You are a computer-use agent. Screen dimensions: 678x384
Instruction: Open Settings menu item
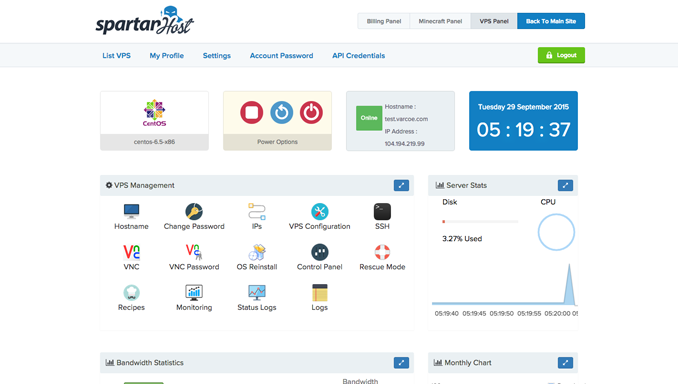pyautogui.click(x=217, y=55)
